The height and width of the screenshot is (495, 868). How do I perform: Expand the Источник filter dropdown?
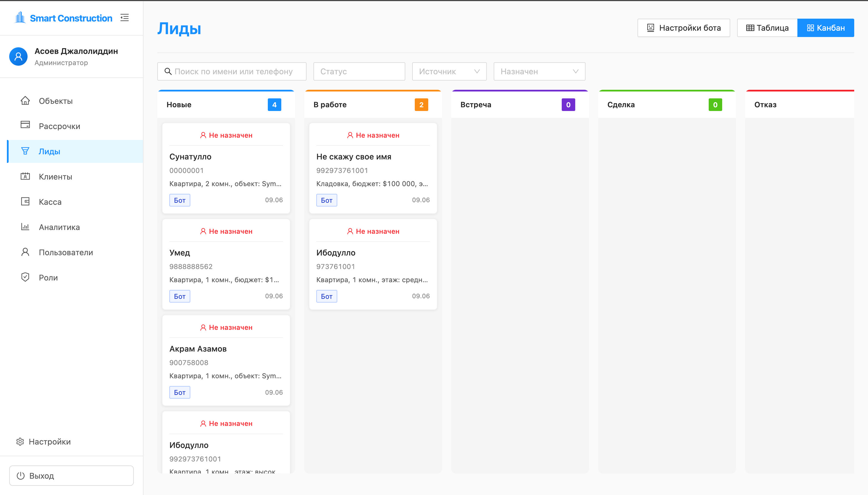click(x=449, y=71)
